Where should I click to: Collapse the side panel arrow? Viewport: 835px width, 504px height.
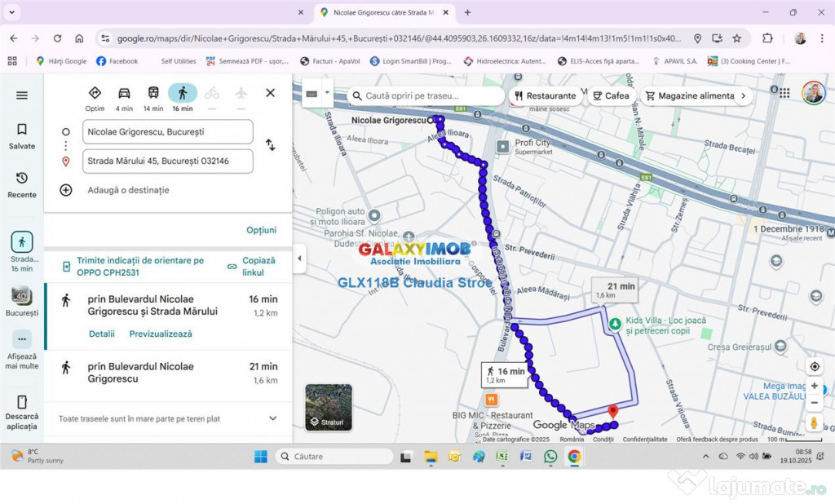(299, 259)
